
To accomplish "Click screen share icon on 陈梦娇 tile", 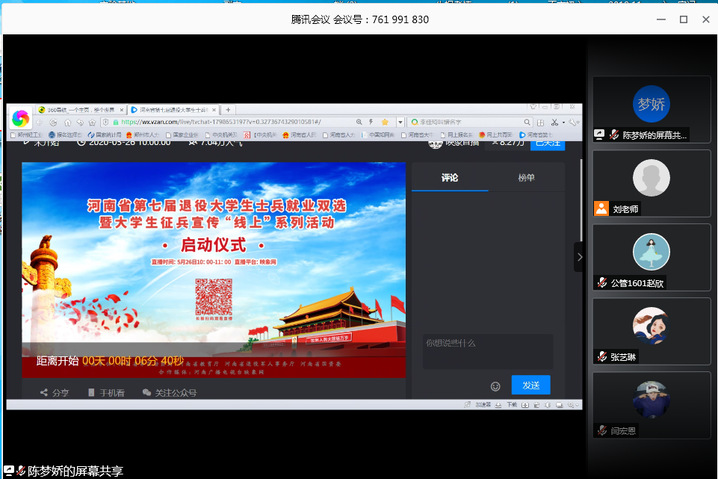I will [x=600, y=134].
